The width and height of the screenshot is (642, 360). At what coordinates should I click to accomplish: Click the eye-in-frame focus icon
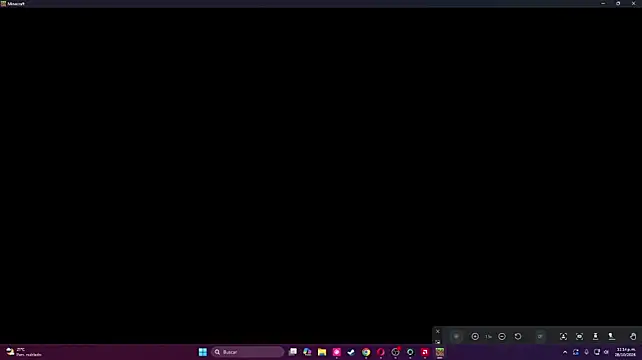[579, 336]
